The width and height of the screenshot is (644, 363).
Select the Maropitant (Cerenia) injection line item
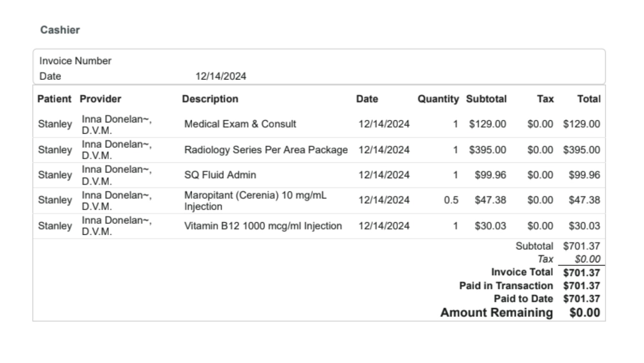(255, 201)
